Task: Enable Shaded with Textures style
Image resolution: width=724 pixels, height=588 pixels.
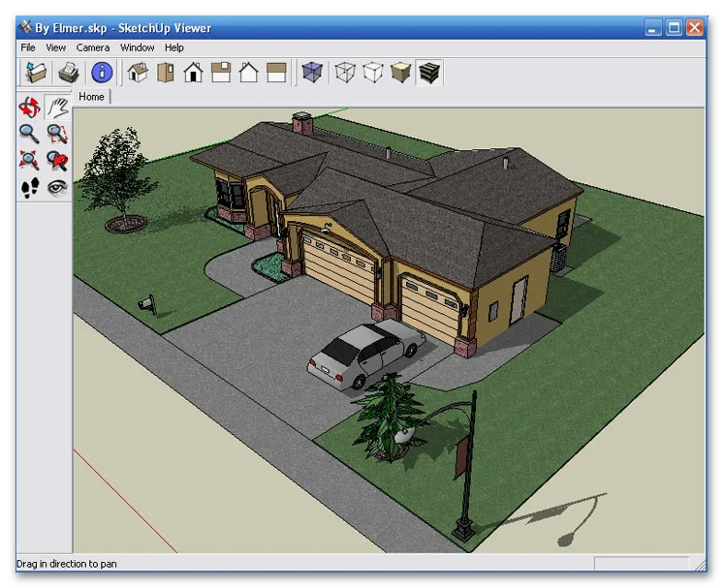Action: pyautogui.click(x=429, y=72)
